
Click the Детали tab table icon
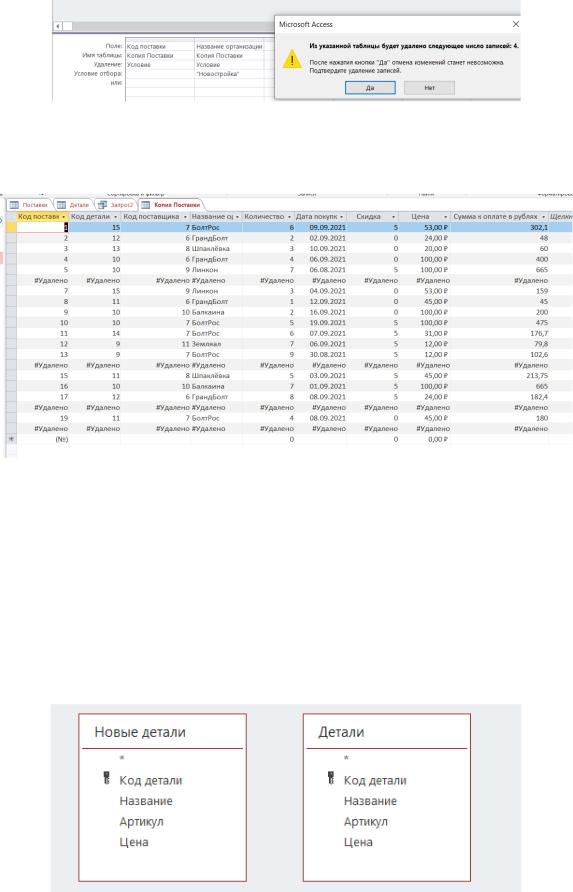(61, 205)
